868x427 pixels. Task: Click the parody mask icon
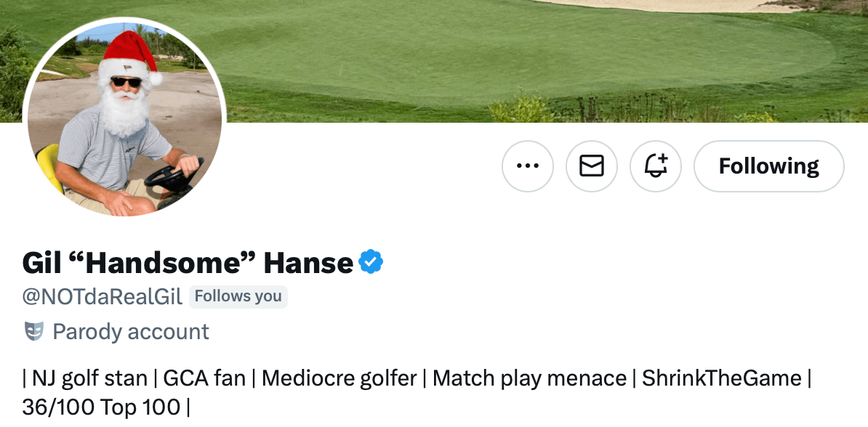click(x=33, y=332)
